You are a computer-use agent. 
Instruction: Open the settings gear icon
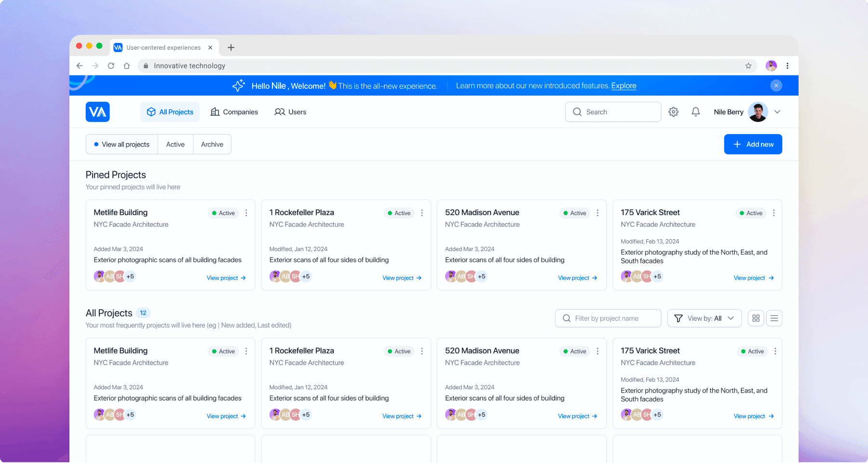tap(674, 112)
